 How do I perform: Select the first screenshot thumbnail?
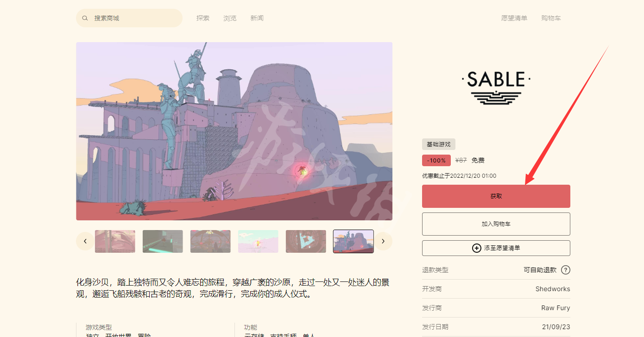click(115, 242)
